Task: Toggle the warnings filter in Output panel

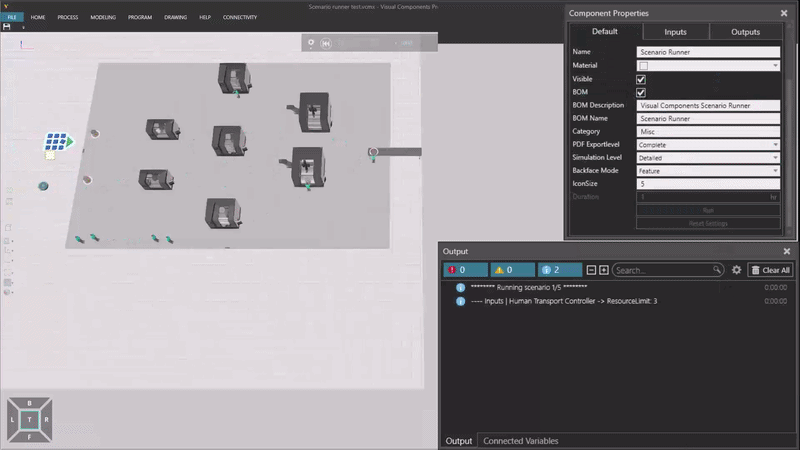Action: [512, 270]
